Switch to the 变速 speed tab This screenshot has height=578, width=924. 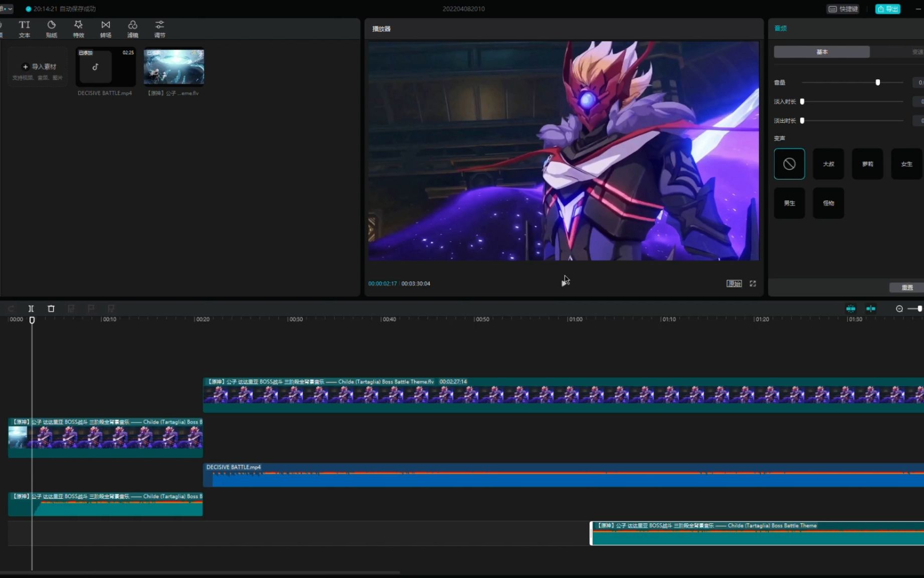pos(917,52)
